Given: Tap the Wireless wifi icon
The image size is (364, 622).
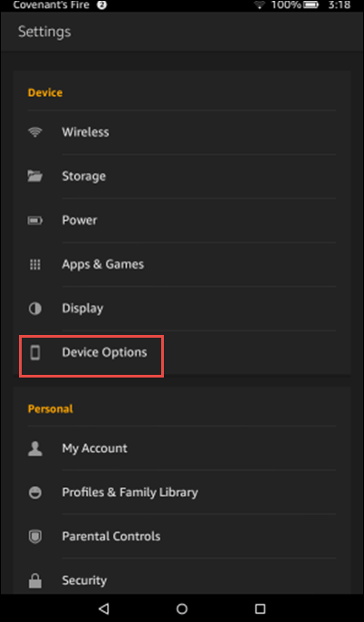Looking at the screenshot, I should 35,132.
